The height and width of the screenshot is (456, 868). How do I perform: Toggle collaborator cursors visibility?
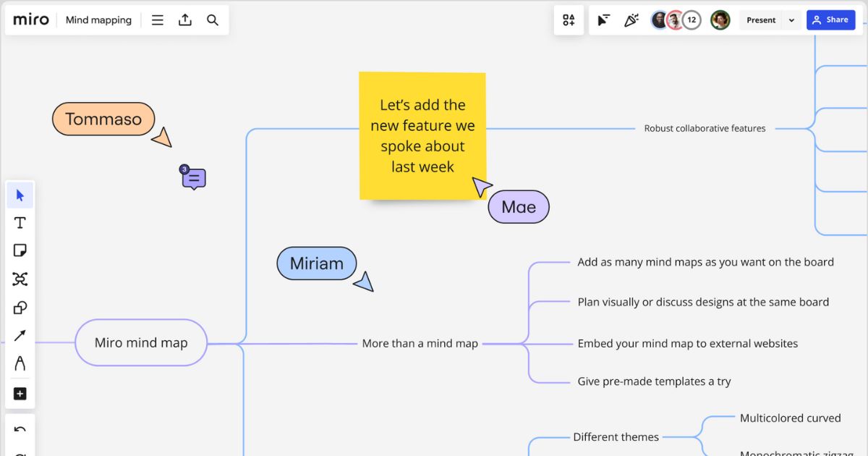(x=603, y=20)
